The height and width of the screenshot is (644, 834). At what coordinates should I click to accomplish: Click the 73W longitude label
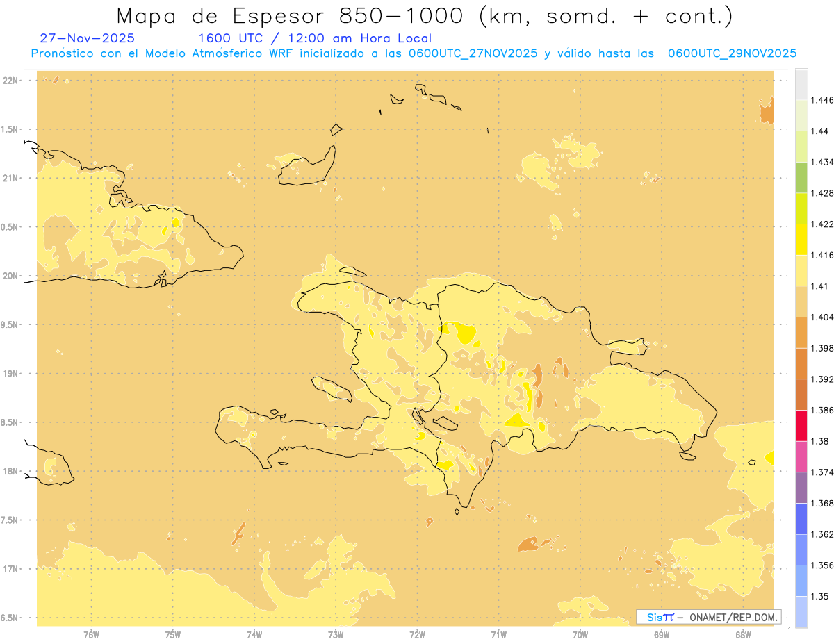[x=336, y=634]
